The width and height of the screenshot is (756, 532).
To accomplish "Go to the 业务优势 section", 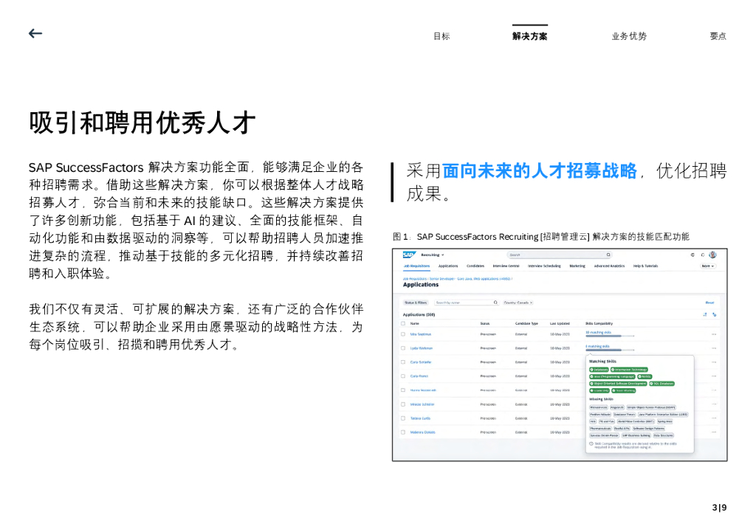I will tap(629, 36).
